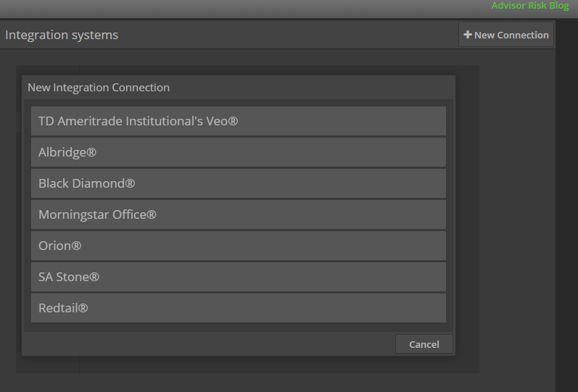This screenshot has height=392, width=578.
Task: Open the Advisor Risk Blog link
Action: 530,6
